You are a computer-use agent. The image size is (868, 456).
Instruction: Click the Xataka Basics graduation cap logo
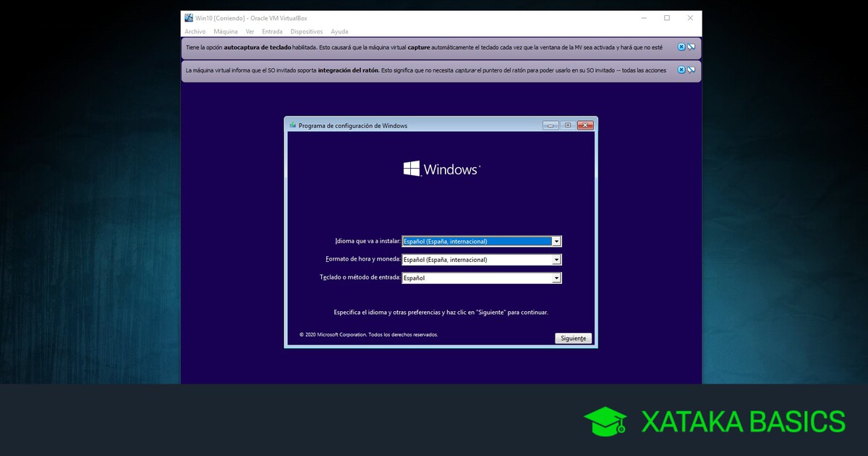click(605, 421)
